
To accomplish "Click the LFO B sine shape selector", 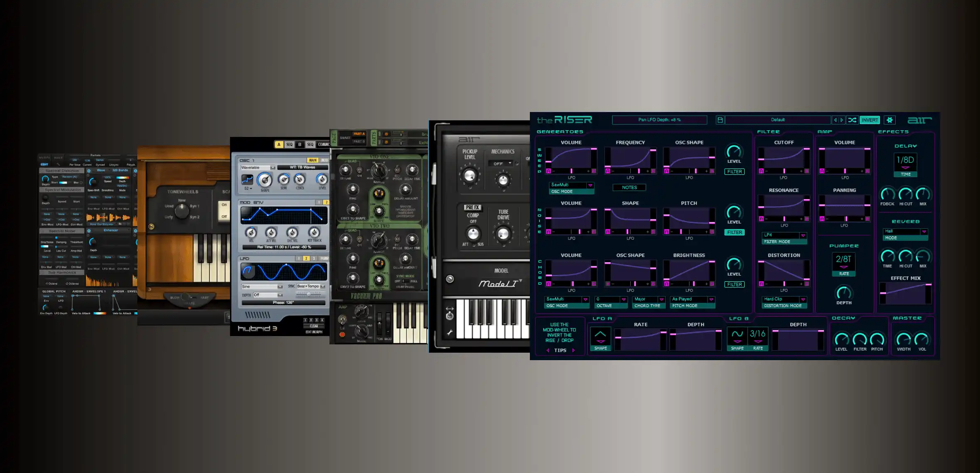I will (x=737, y=335).
